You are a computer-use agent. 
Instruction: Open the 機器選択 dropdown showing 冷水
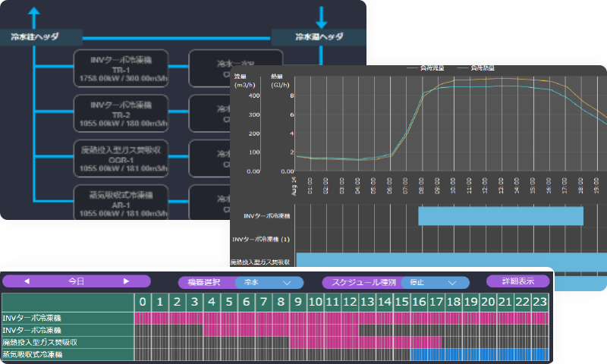[268, 282]
